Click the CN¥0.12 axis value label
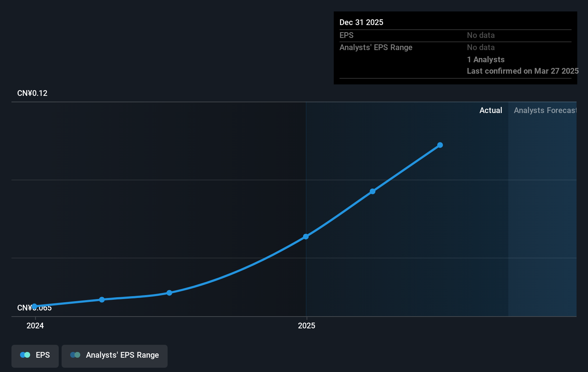 [x=32, y=93]
